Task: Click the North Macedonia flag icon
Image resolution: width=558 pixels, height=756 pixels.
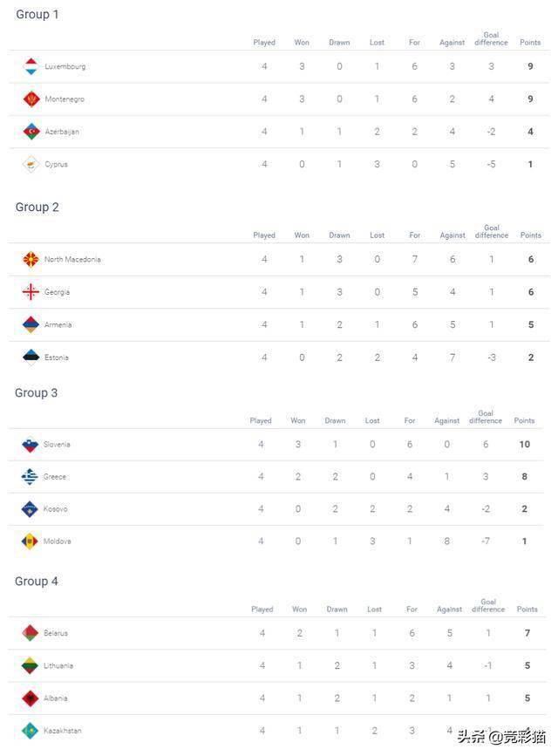Action: 31,259
